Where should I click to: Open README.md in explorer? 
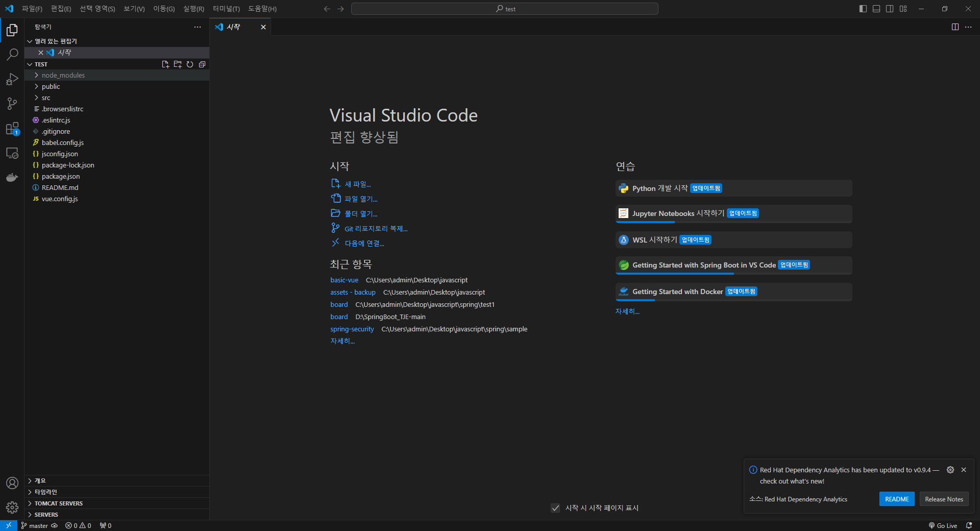point(117,187)
